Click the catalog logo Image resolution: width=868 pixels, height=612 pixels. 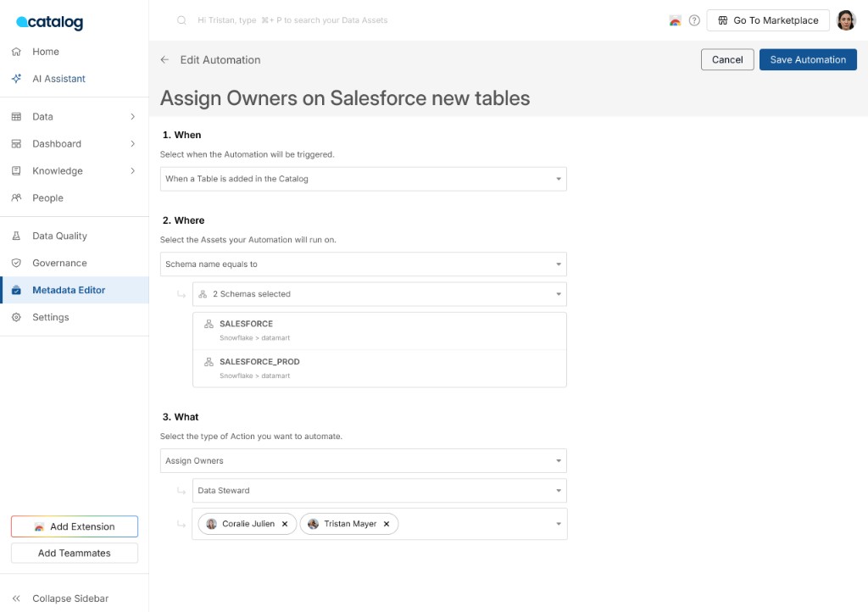pyautogui.click(x=49, y=21)
